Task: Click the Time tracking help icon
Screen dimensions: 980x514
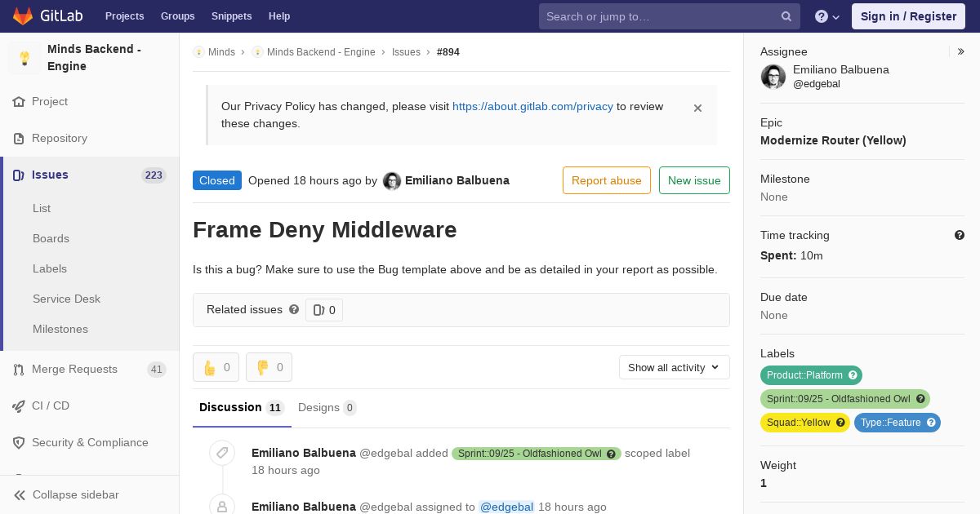Action: [x=960, y=235]
